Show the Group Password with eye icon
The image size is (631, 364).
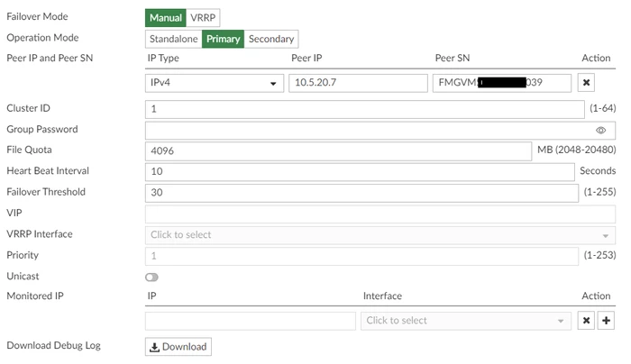[600, 131]
